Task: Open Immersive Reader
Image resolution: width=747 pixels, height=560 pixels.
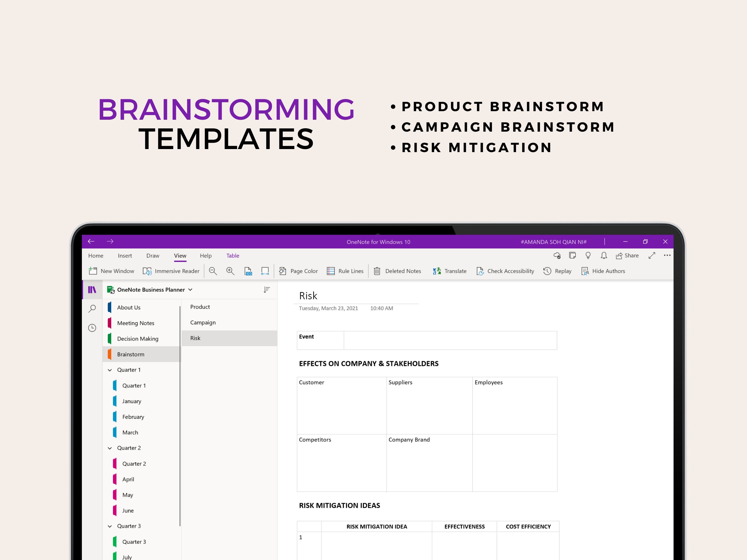Action: click(172, 271)
